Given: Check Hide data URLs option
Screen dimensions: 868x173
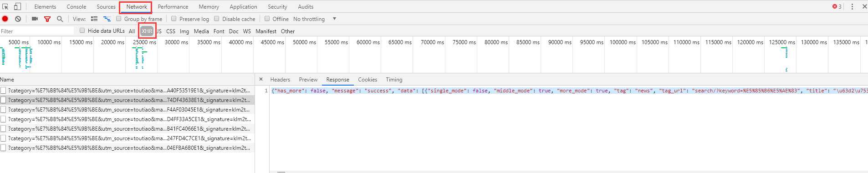Looking at the screenshot, I should (82, 31).
